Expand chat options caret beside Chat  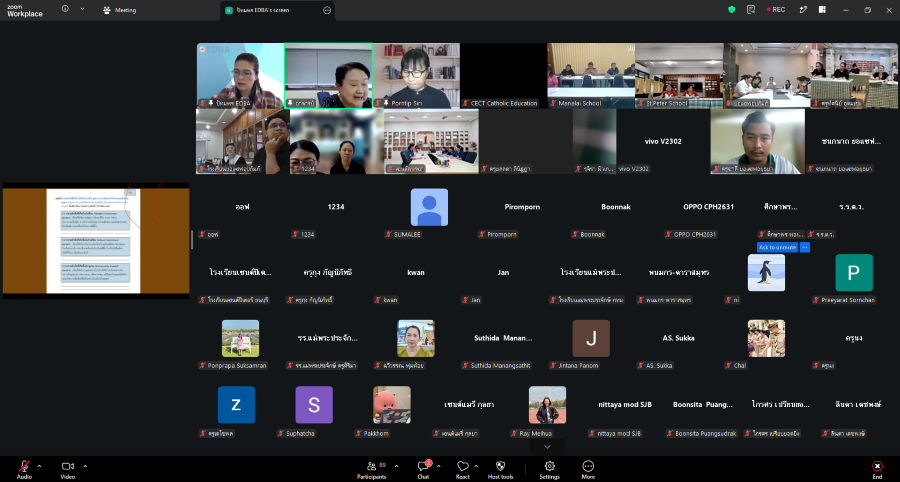coord(439,466)
